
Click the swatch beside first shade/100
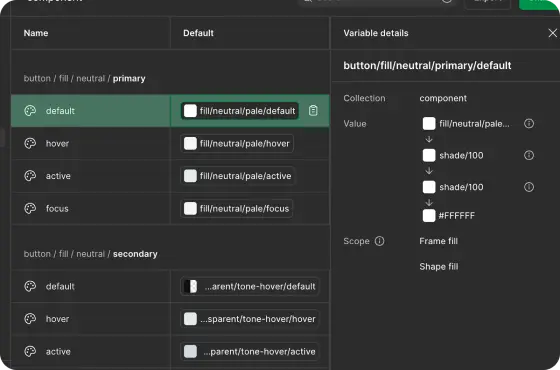[429, 155]
